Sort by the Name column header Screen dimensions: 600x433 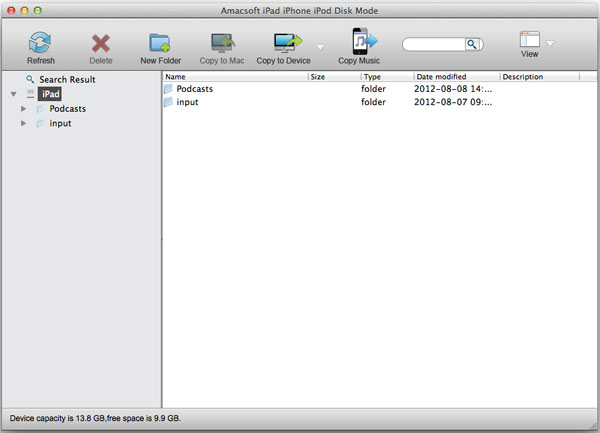click(x=235, y=77)
